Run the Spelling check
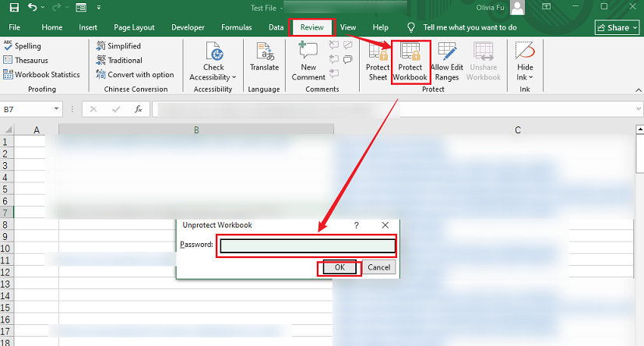This screenshot has height=346, width=644. (23, 46)
